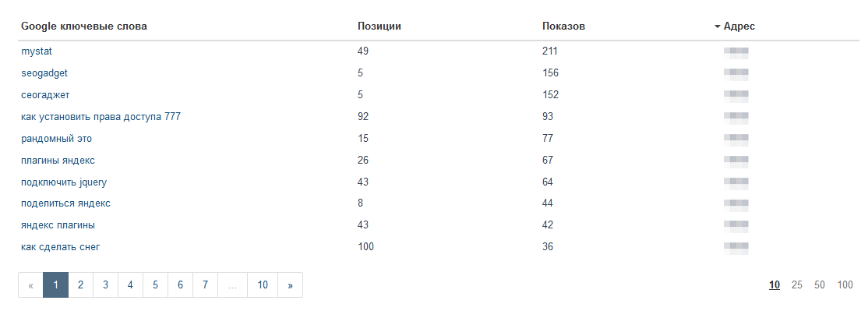Open the сеогаджет keyword link

(x=45, y=94)
